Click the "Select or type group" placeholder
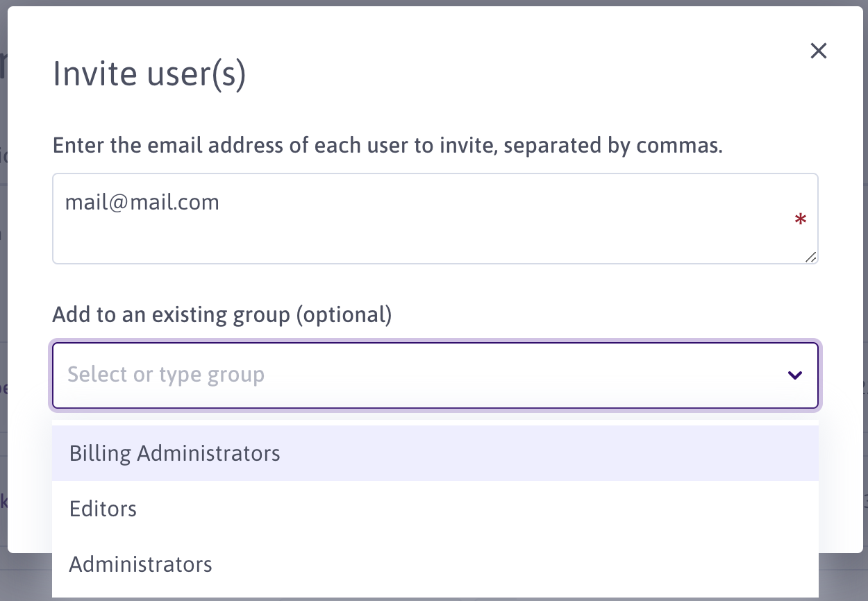 166,375
